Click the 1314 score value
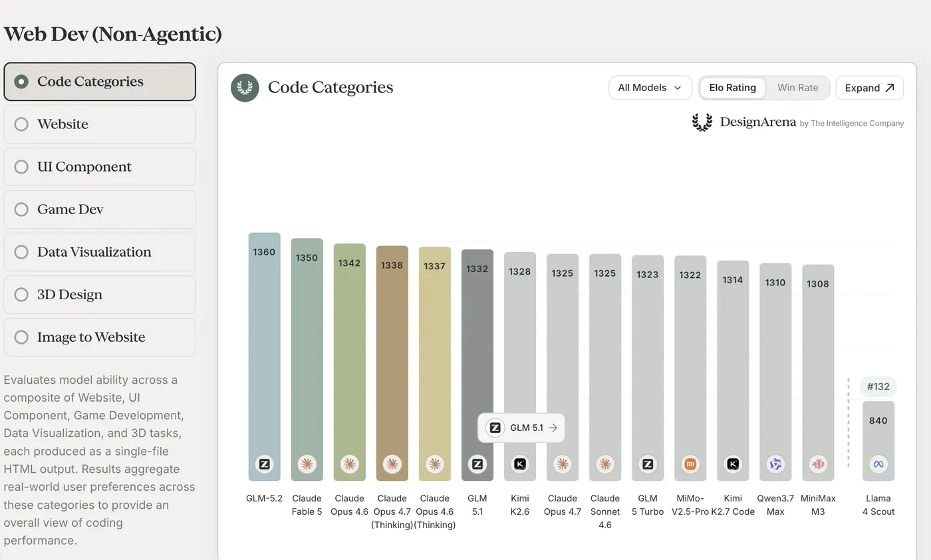931x560 pixels. click(x=732, y=279)
